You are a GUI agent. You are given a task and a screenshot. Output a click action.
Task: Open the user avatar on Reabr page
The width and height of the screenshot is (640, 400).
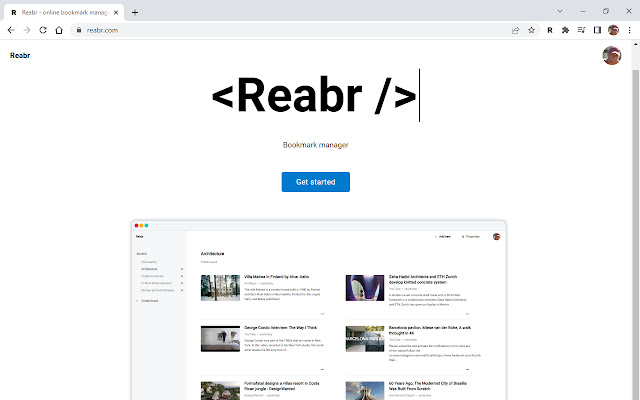click(x=611, y=56)
